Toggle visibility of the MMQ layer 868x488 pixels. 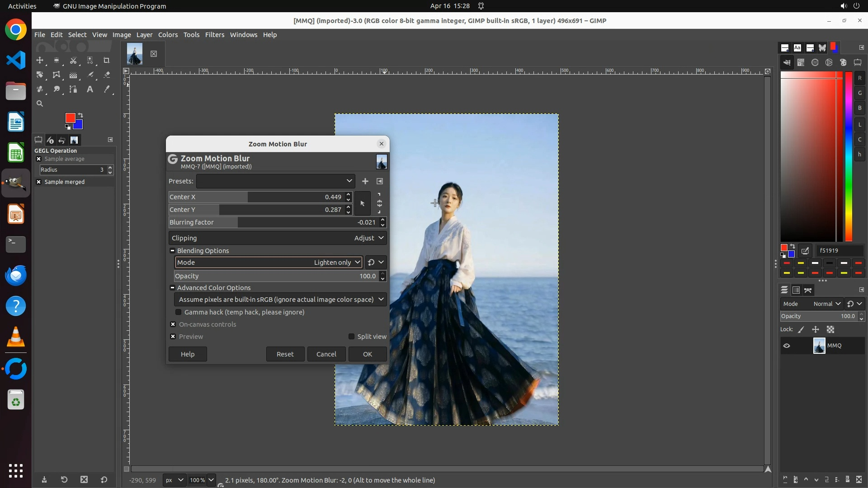[x=787, y=346]
